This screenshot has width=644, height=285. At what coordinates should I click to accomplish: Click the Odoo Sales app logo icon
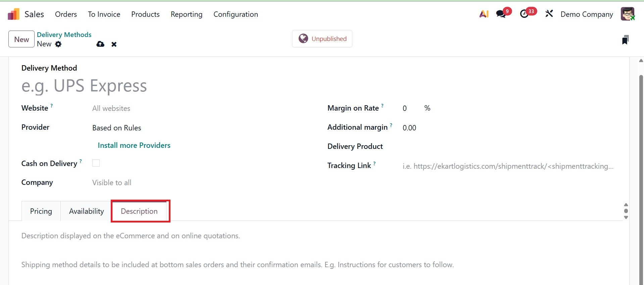click(13, 14)
